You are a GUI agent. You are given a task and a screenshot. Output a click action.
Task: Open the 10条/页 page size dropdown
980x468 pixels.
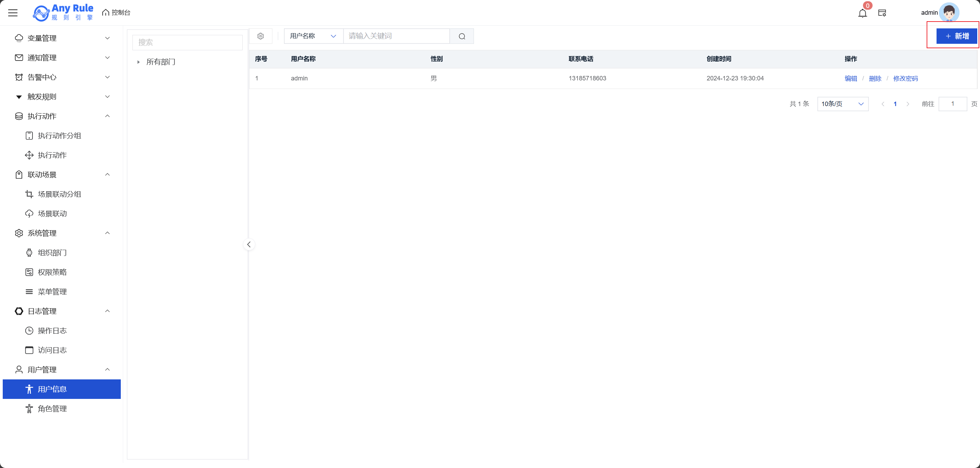point(843,104)
